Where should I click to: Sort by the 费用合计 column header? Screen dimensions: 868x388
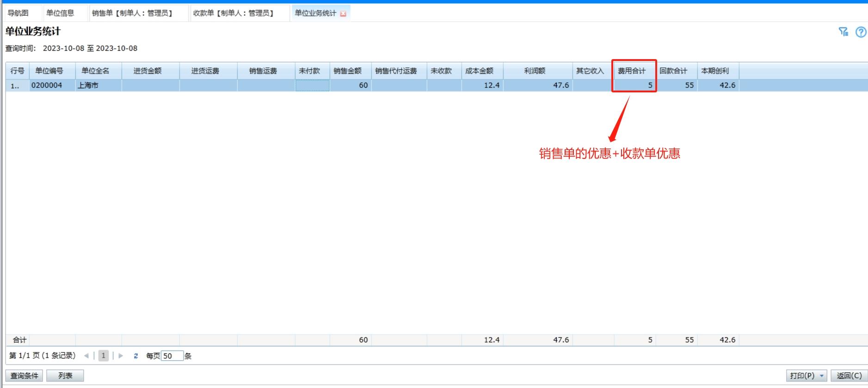click(632, 71)
